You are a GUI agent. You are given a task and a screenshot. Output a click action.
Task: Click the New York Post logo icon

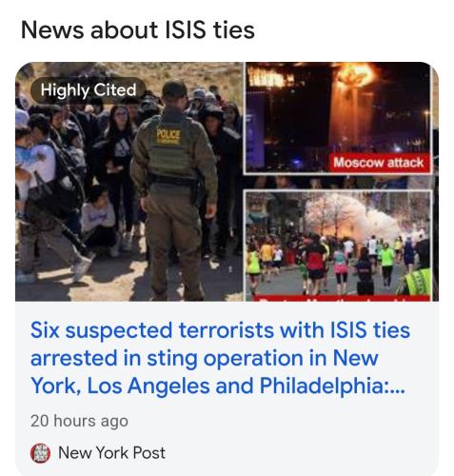point(40,453)
